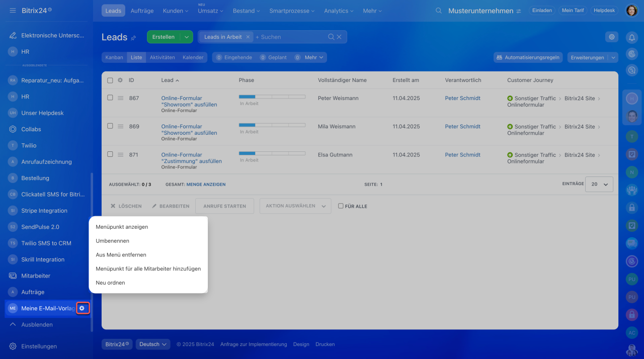The height and width of the screenshot is (359, 644).
Task: Expand the Smartprozesse menu
Action: pyautogui.click(x=292, y=11)
